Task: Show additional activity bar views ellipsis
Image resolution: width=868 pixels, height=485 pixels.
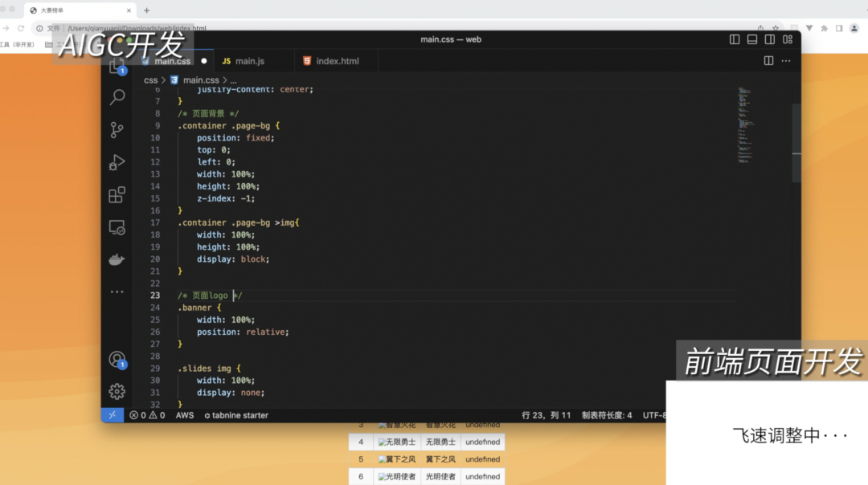Action: pos(117,291)
